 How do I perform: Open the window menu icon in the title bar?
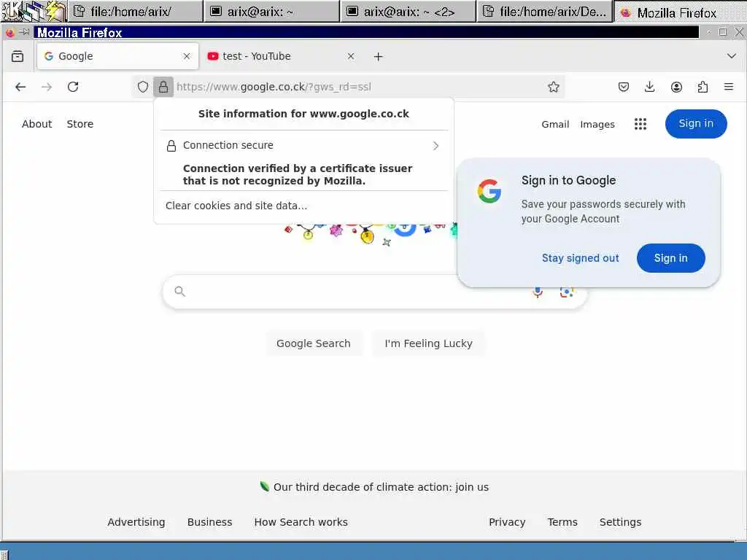(x=9, y=32)
